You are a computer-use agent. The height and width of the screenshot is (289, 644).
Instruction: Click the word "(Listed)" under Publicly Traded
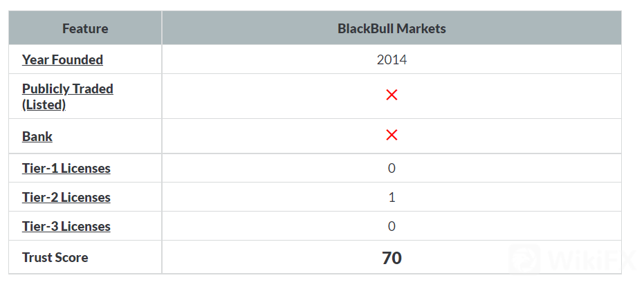click(44, 105)
